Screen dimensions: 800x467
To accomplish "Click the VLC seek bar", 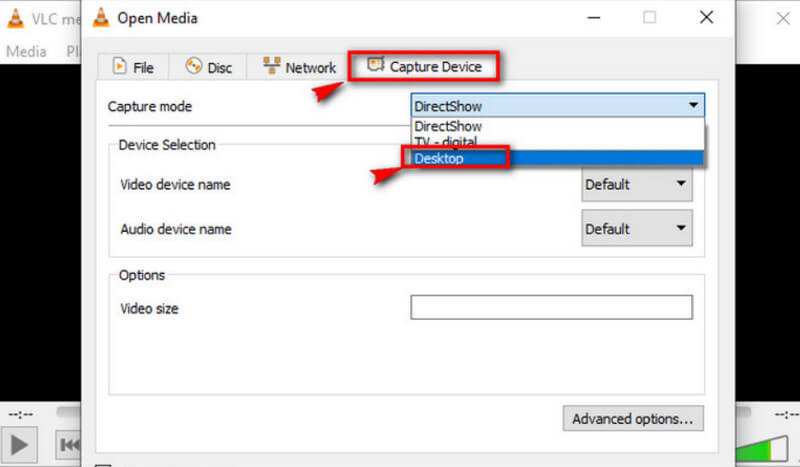I will pos(68,411).
